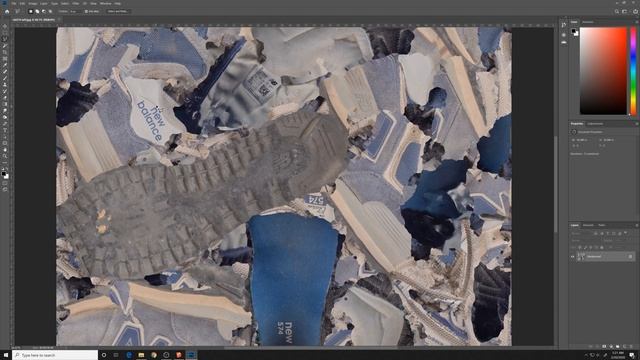Switch to the Channels tab

[588, 225]
